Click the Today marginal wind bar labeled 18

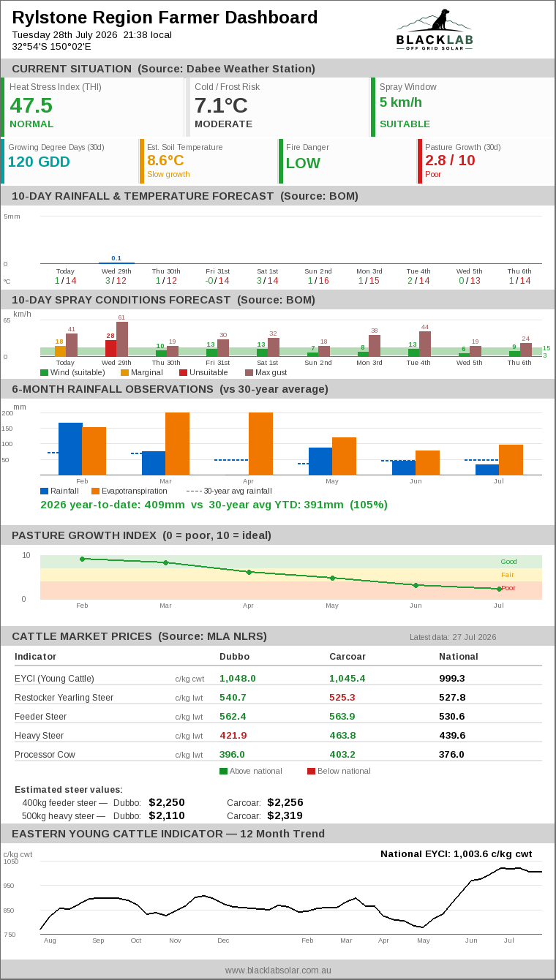[x=60, y=351]
